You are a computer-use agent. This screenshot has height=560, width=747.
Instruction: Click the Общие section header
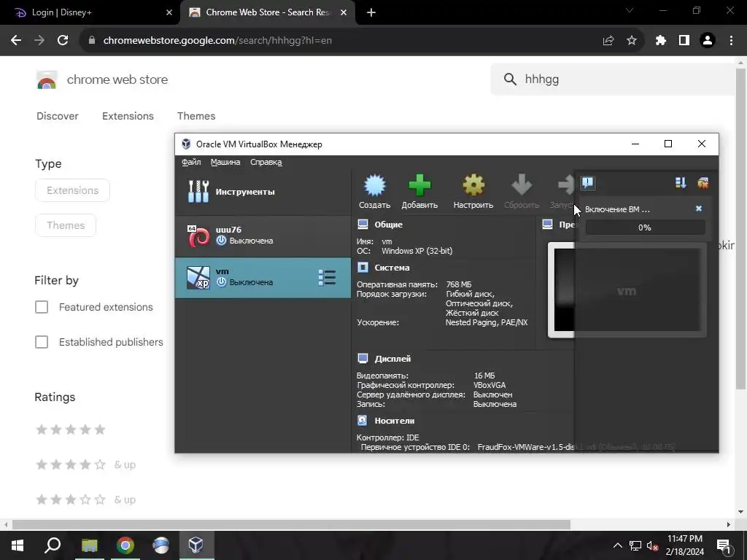click(x=388, y=225)
